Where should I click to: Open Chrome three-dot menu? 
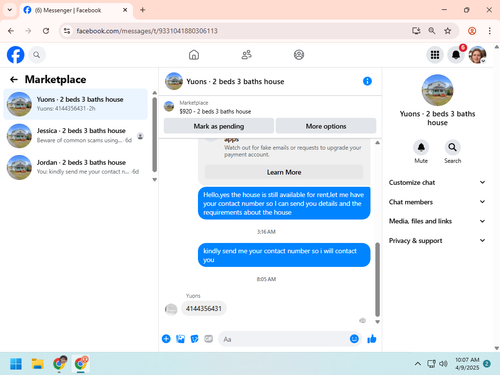pos(489,31)
